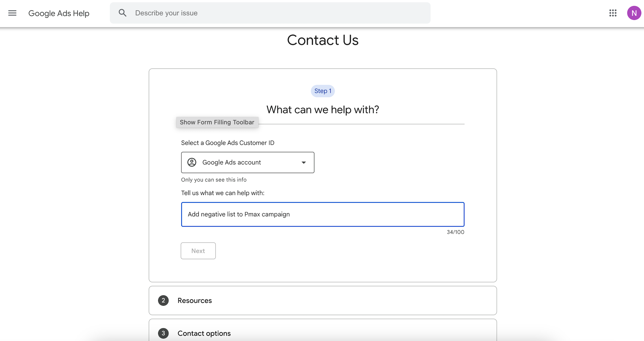This screenshot has width=644, height=341.
Task: Click the Only you can see this info note
Action: tap(214, 180)
